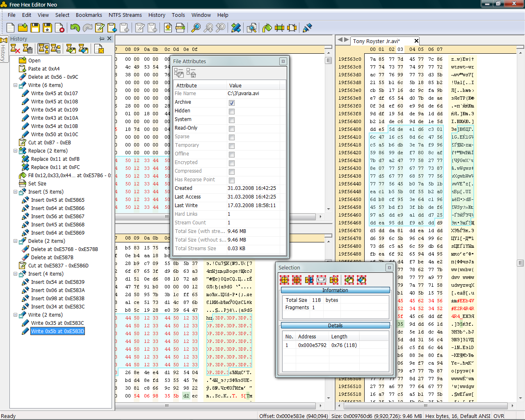Collapse the Information section in Selection panel

click(335, 290)
